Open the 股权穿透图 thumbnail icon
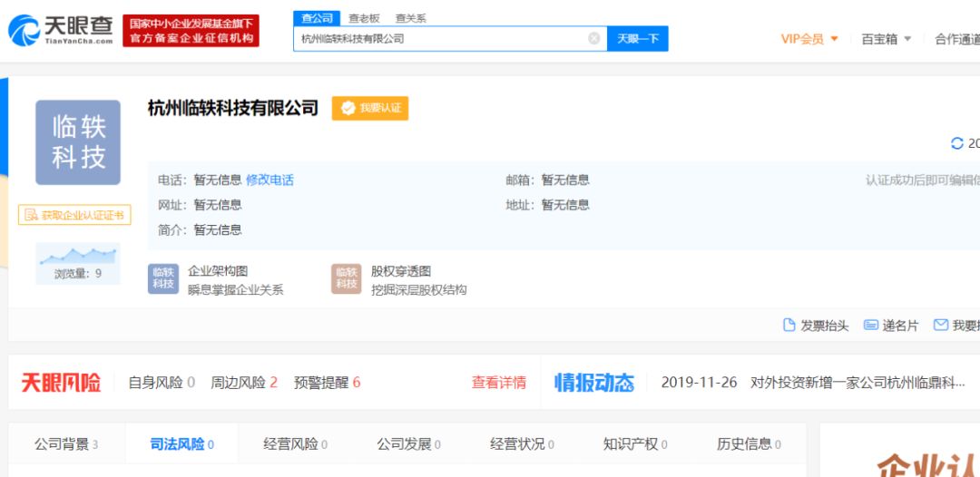The image size is (980, 477). (347, 279)
